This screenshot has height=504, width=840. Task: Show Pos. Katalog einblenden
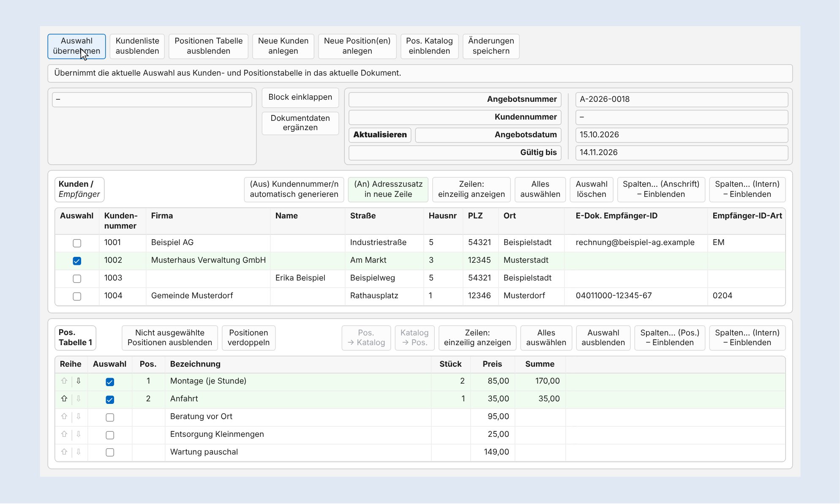[x=429, y=46]
